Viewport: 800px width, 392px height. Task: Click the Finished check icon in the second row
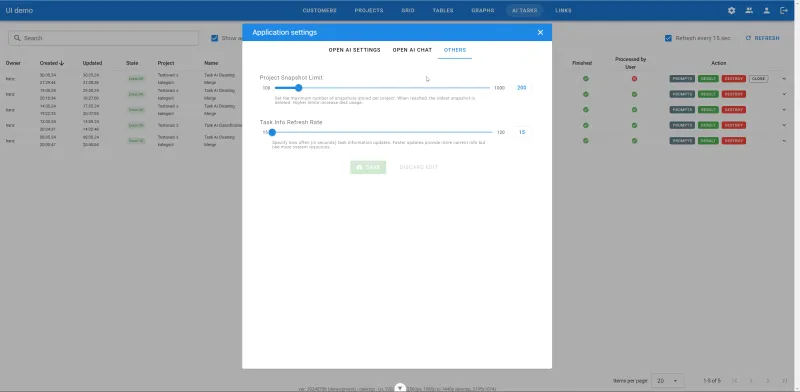pyautogui.click(x=586, y=94)
